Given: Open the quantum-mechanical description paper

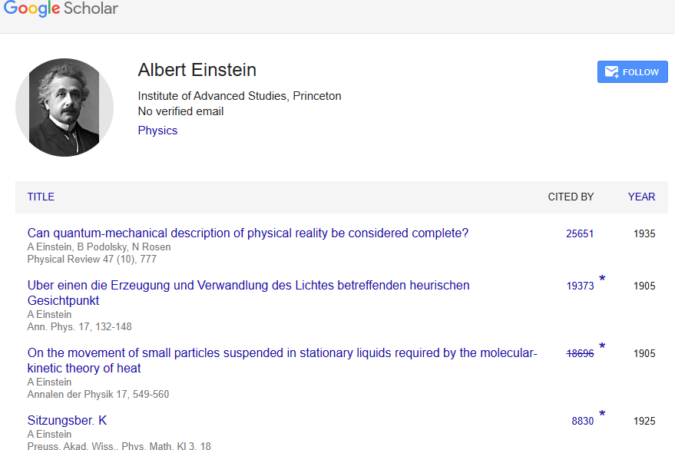Looking at the screenshot, I should 248,233.
